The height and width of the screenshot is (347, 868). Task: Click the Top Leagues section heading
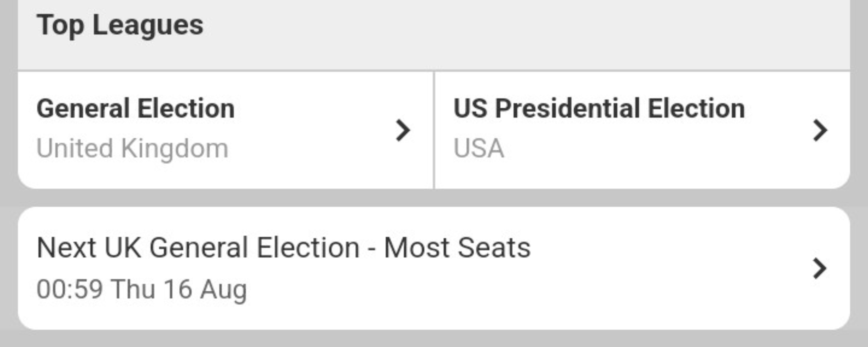120,25
